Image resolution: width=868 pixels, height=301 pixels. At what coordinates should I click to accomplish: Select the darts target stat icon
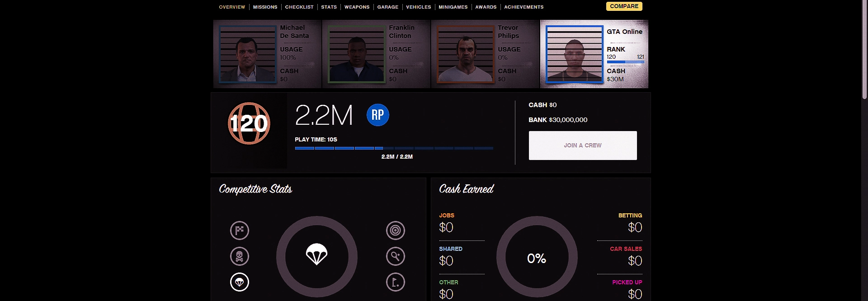tap(396, 230)
